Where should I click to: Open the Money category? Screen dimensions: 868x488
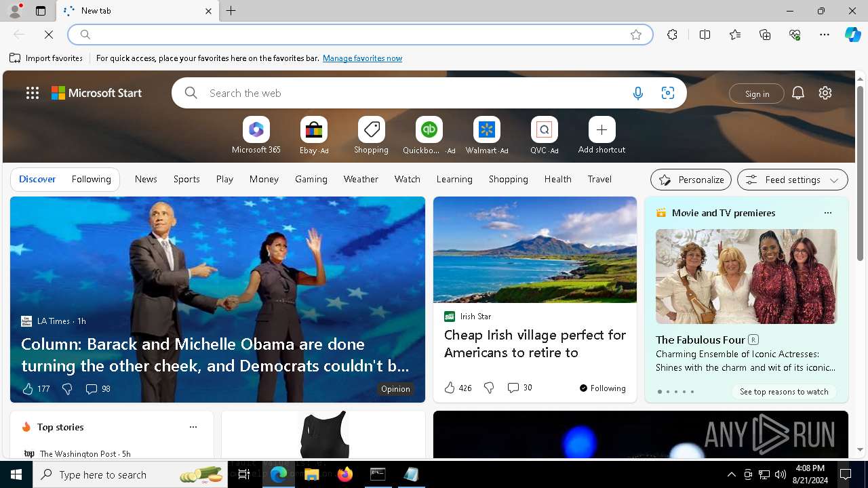(x=264, y=179)
